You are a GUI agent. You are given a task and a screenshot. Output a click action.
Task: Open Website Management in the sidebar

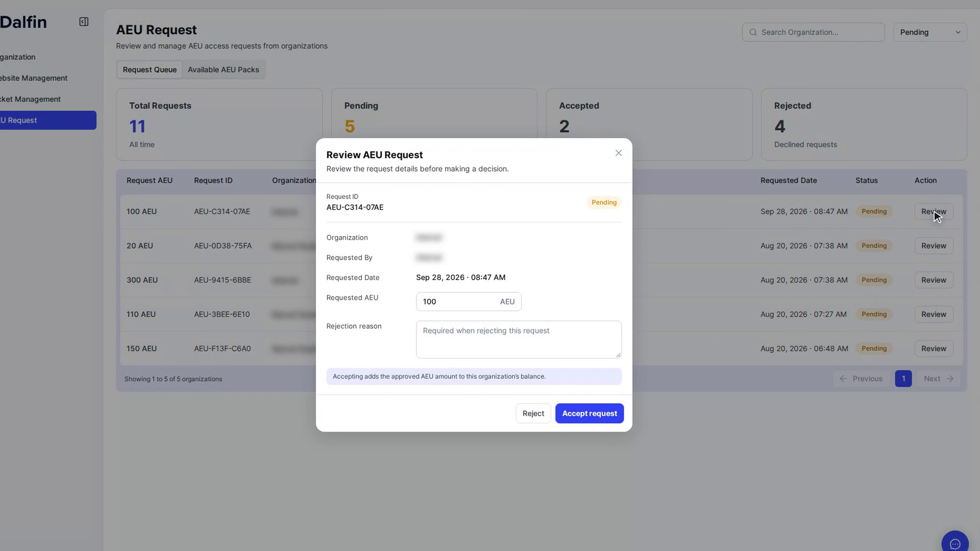(x=34, y=78)
